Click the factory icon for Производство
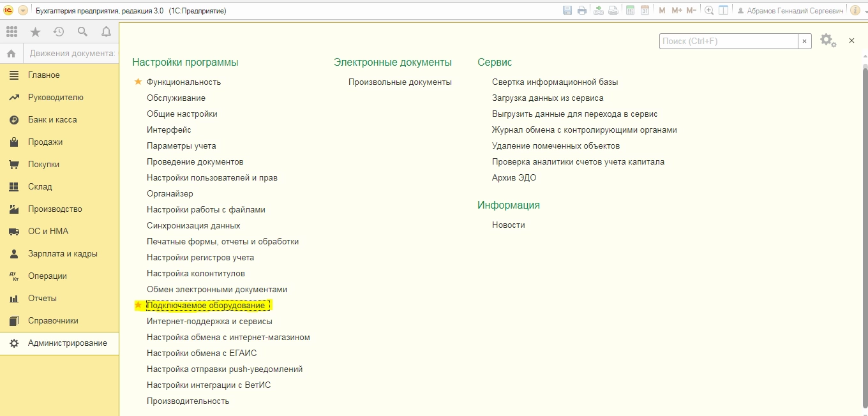 (x=13, y=209)
